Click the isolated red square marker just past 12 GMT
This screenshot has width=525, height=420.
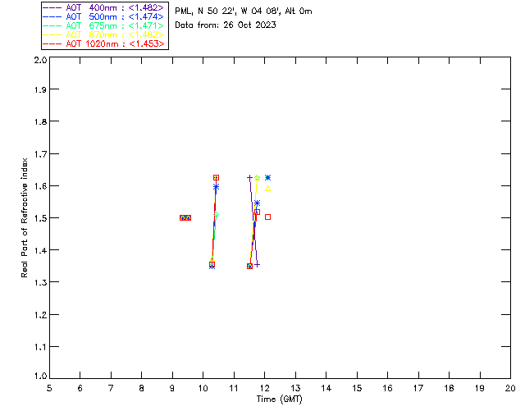(x=268, y=217)
